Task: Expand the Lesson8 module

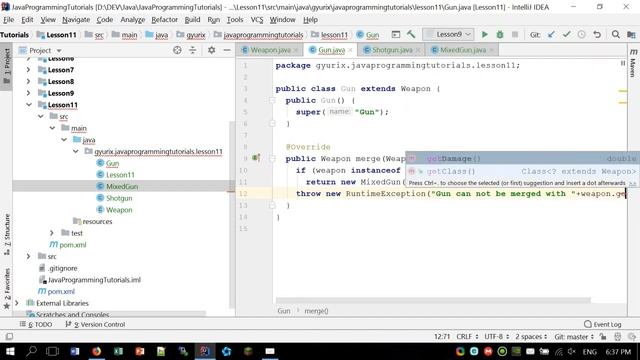Action: click(28, 81)
